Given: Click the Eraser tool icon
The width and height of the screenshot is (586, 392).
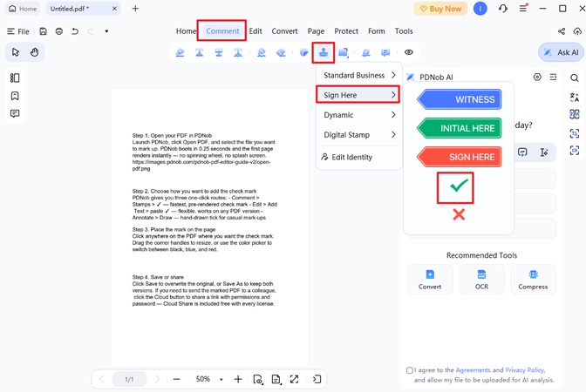Looking at the screenshot, I should [281, 52].
